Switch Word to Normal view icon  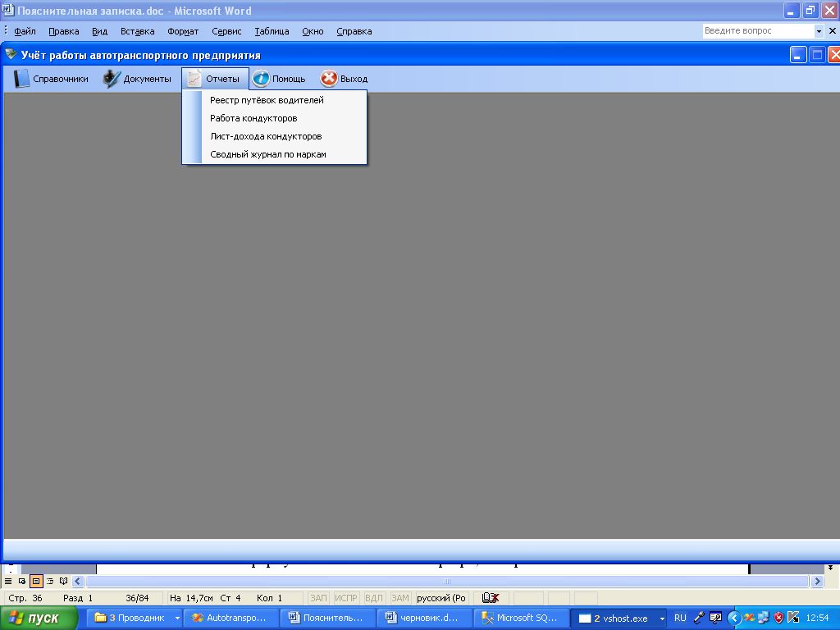tap(8, 581)
